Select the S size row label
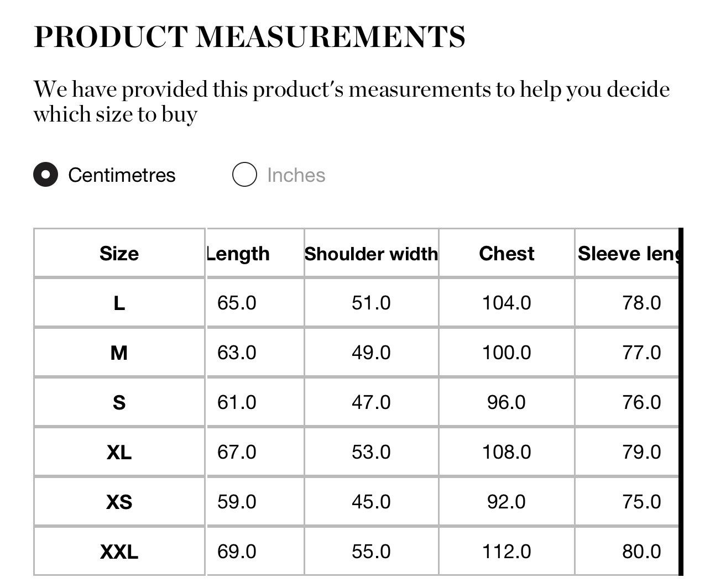 click(x=119, y=402)
